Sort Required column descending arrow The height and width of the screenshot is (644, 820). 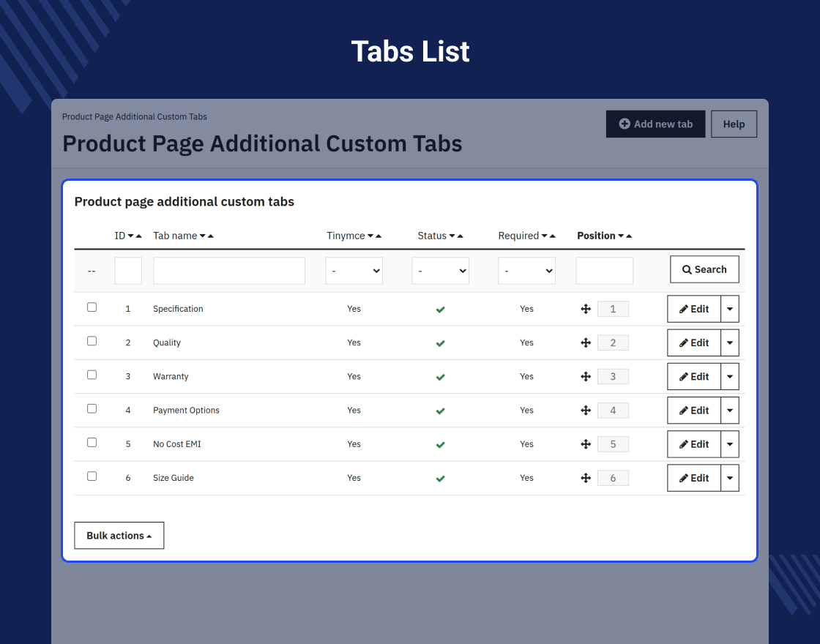pyautogui.click(x=545, y=236)
